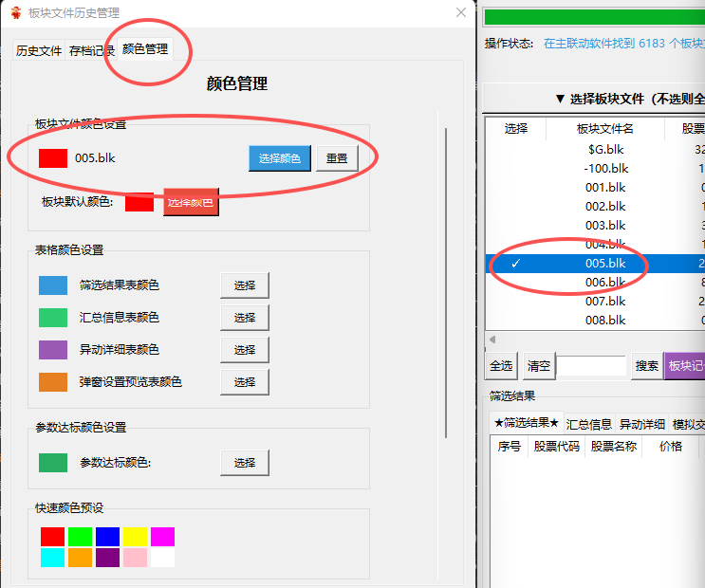Click the 板块默认颜色 red swatch
Image resolution: width=705 pixels, height=588 pixels.
139,202
